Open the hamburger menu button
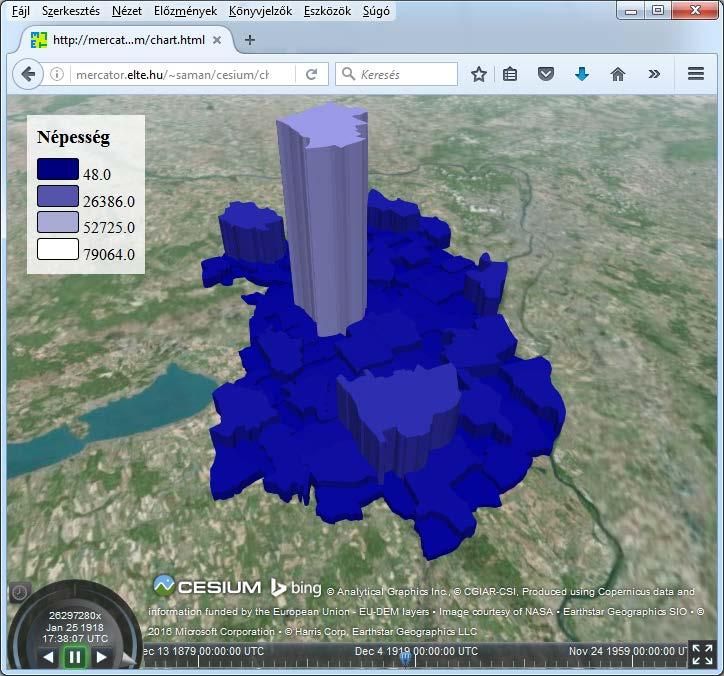The height and width of the screenshot is (676, 724). [695, 74]
